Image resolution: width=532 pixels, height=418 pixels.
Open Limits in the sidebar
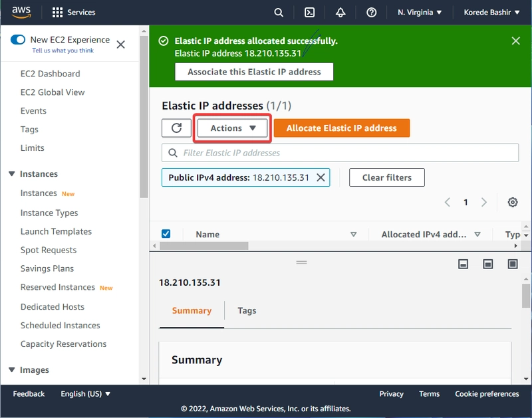tap(32, 148)
